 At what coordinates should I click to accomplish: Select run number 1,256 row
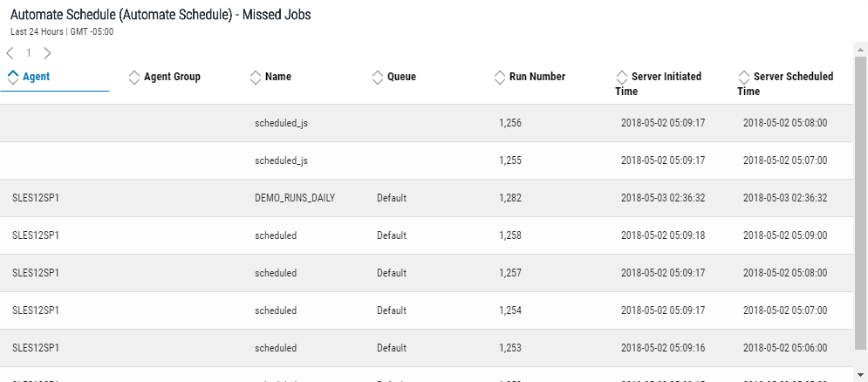pyautogui.click(x=510, y=123)
